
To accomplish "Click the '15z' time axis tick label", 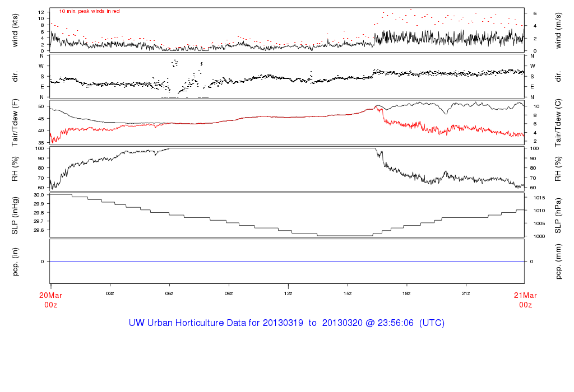I will pyautogui.click(x=348, y=293).
